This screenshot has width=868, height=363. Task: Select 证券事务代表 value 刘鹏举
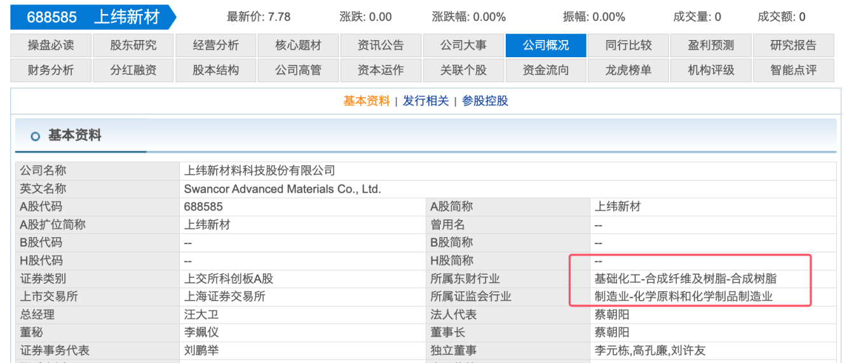(x=201, y=350)
